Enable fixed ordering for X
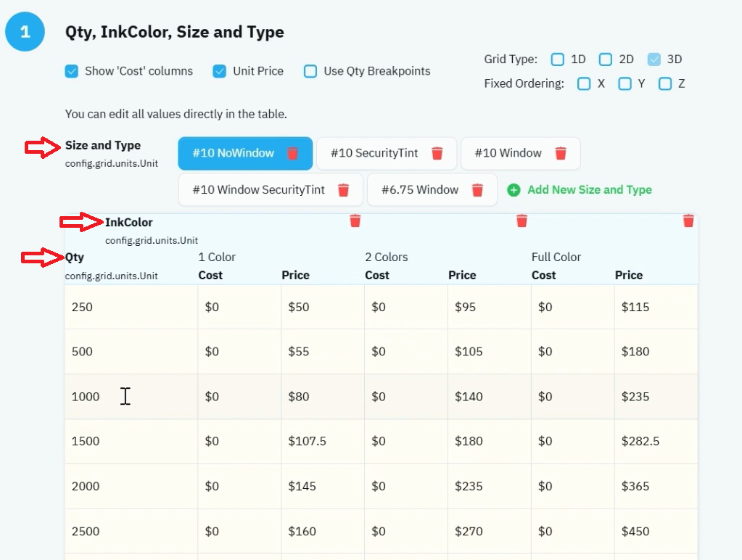This screenshot has height=560, width=742. click(584, 84)
